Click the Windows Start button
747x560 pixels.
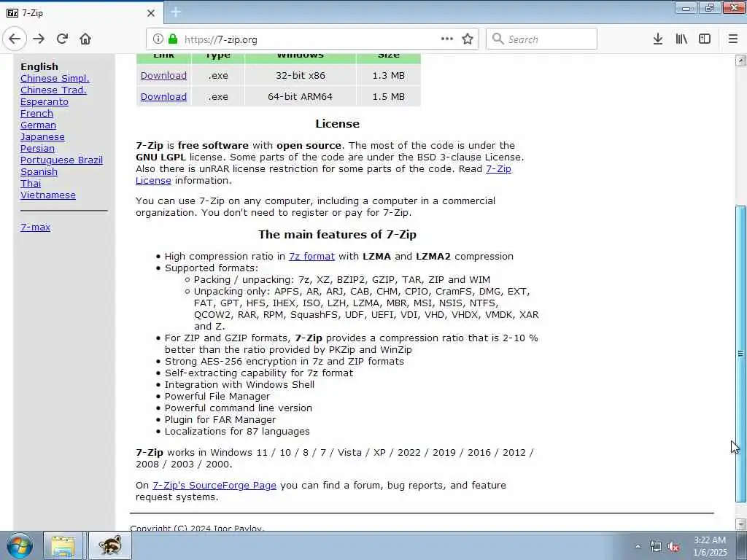(x=20, y=545)
